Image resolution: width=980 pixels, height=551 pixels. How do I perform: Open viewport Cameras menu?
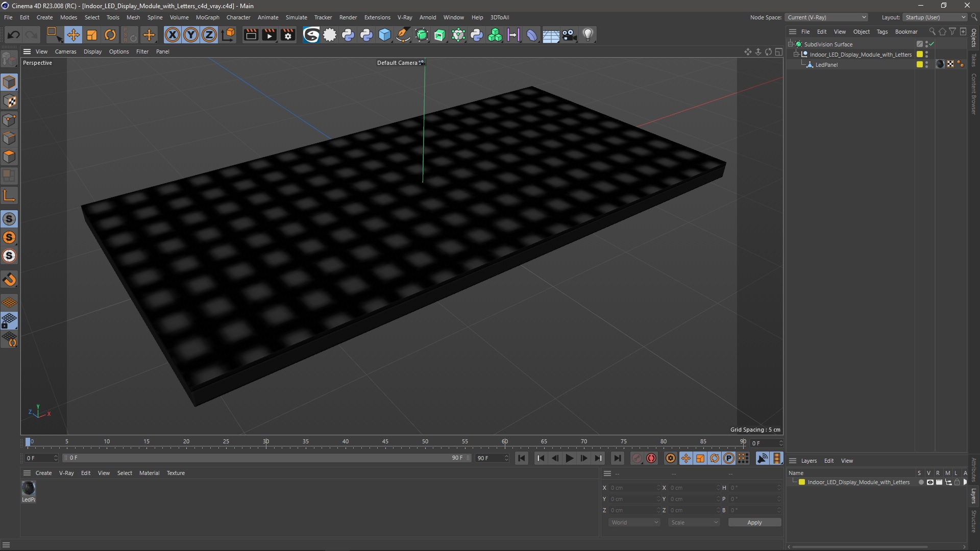[65, 52]
